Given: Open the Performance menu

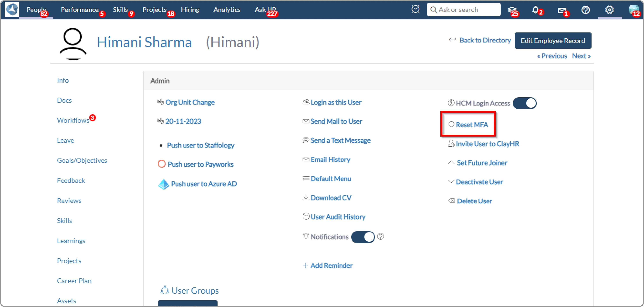Looking at the screenshot, I should [80, 10].
